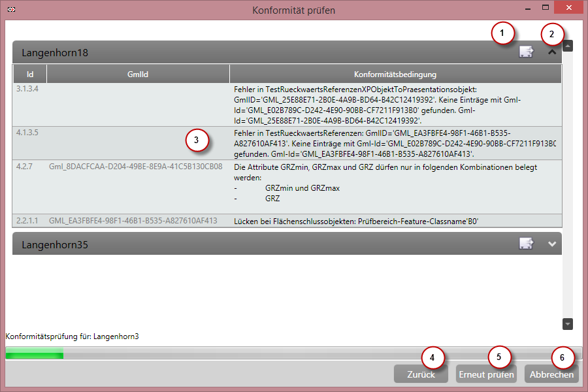Viewport: 588px width, 392px height.
Task: Collapse the Langenhorn18 results section
Action: coord(552,52)
